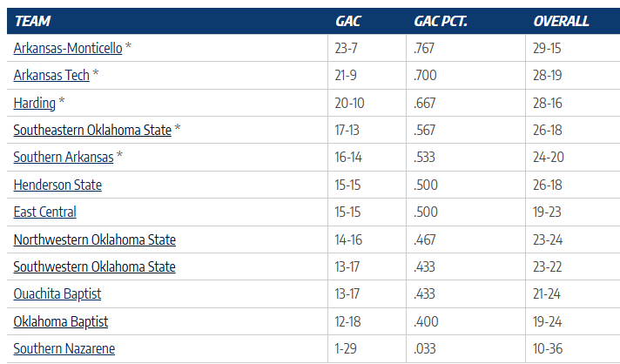Click the GAC PCT. column header
The height and width of the screenshot is (364, 620).
(x=441, y=21)
